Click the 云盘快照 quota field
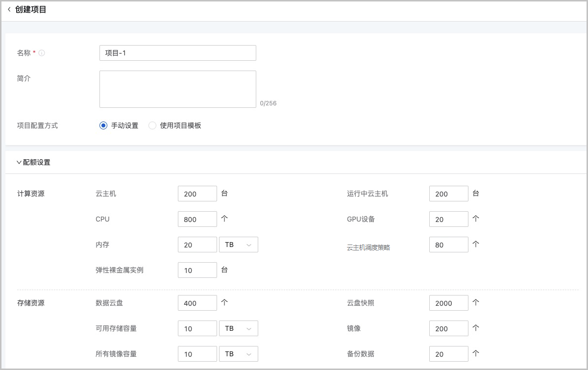 pos(448,303)
